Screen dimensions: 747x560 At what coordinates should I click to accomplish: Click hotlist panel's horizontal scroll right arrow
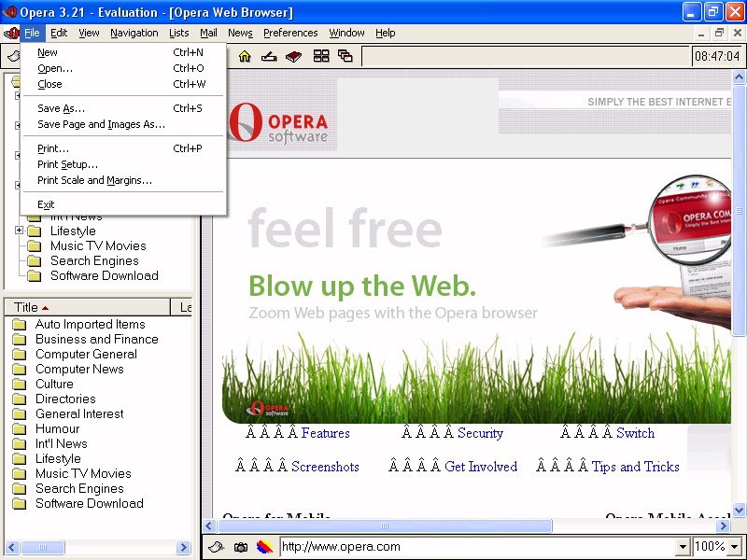[x=183, y=547]
